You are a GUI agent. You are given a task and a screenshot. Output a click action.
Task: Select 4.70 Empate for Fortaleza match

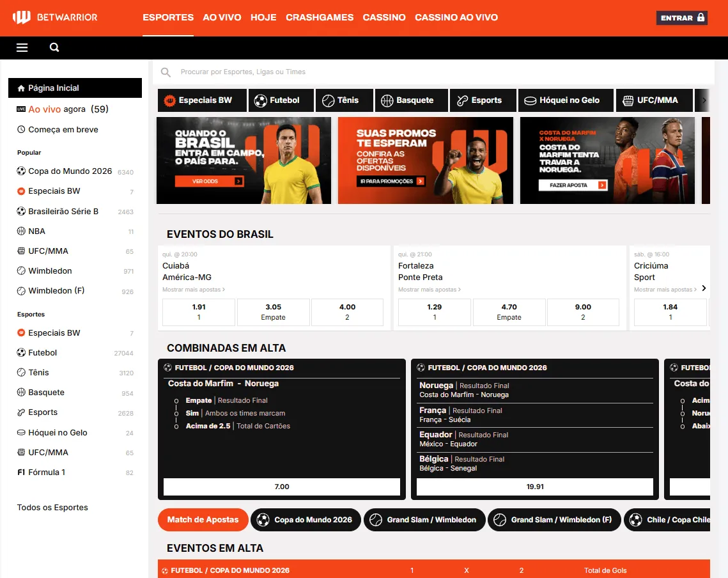pos(509,312)
